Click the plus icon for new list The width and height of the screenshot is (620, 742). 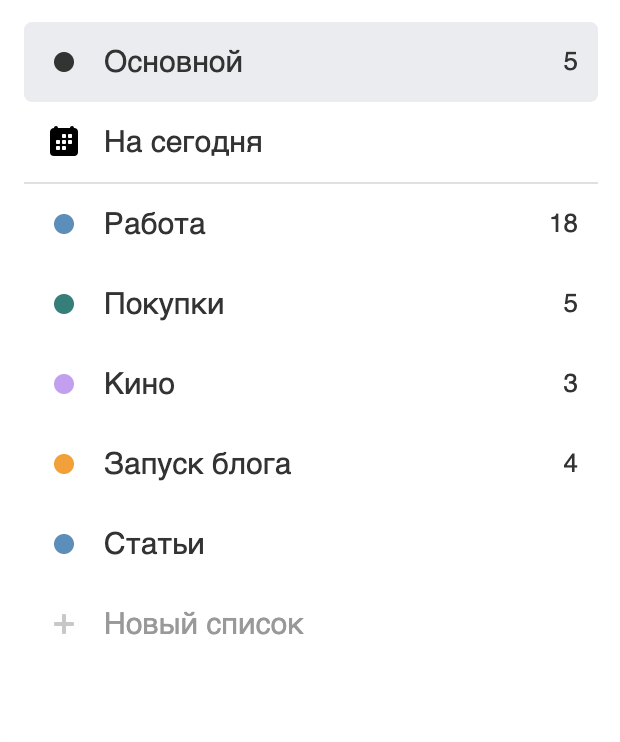click(64, 624)
